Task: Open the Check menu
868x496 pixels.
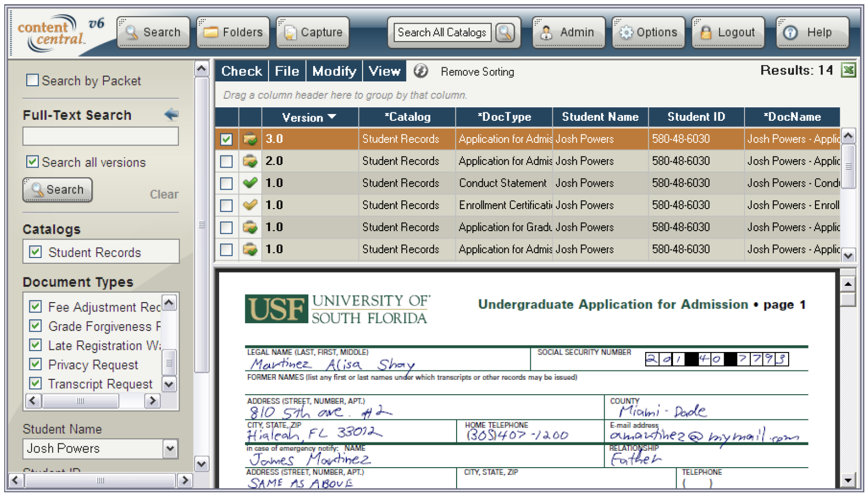Action: click(241, 71)
